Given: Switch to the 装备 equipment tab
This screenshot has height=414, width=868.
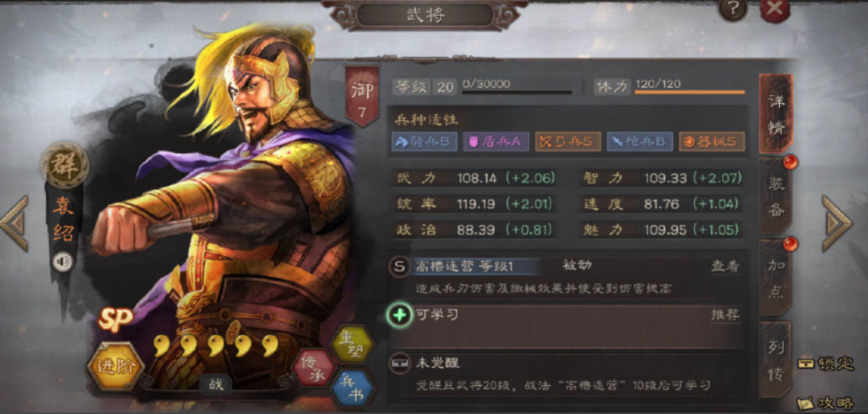Looking at the screenshot, I should point(776,195).
